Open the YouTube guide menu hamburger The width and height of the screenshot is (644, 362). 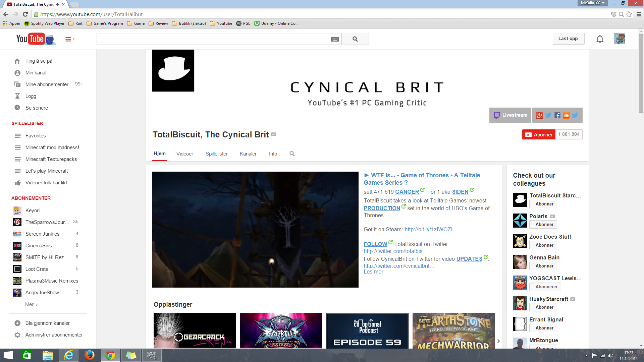coord(69,39)
